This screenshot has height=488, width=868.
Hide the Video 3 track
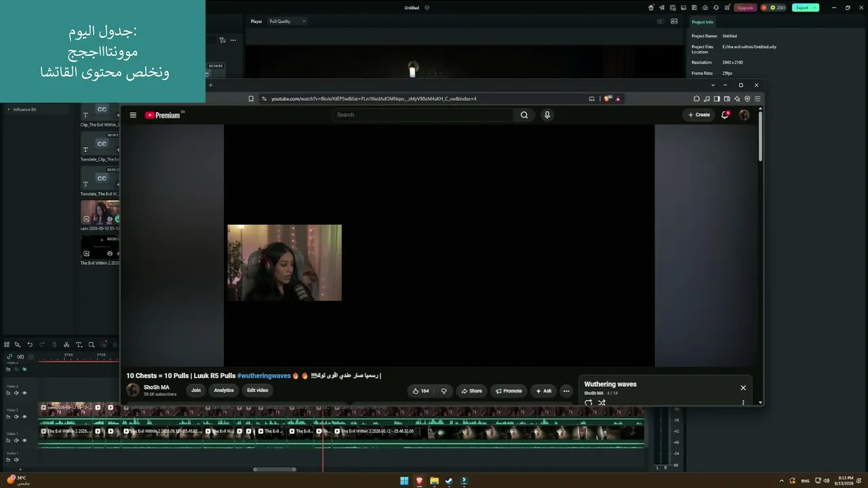24,393
